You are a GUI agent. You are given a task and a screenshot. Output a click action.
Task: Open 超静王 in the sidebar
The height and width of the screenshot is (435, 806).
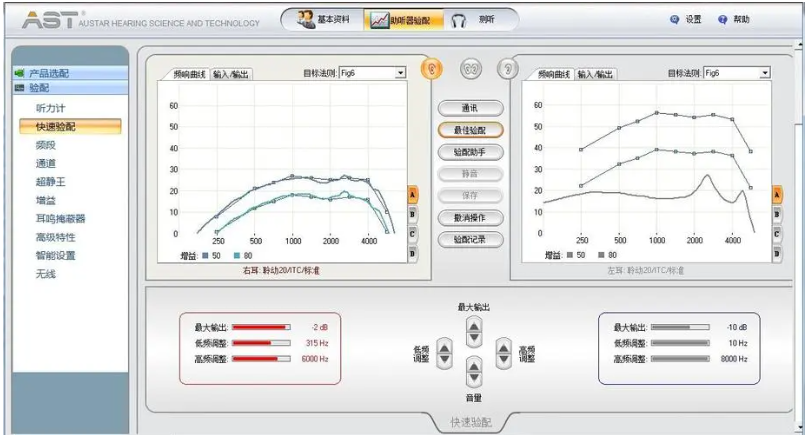pos(50,182)
